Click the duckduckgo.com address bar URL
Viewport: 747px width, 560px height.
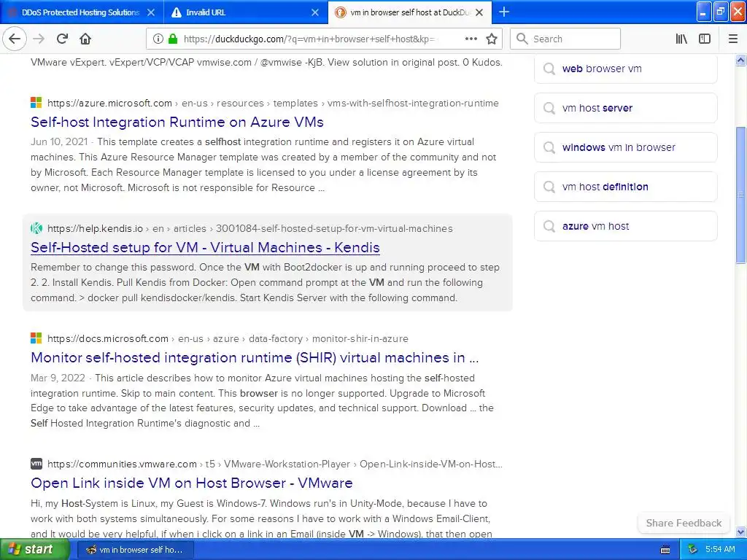pyautogui.click(x=309, y=39)
